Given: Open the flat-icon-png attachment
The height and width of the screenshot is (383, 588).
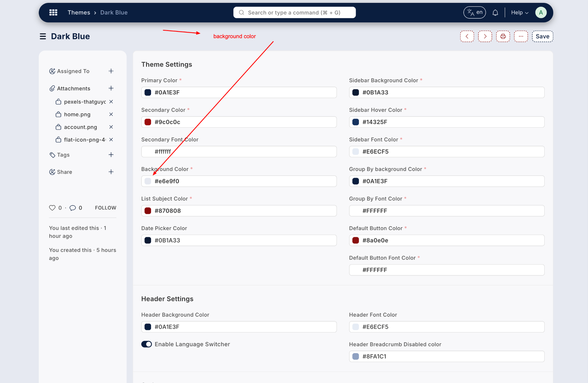Looking at the screenshot, I should 85,140.
